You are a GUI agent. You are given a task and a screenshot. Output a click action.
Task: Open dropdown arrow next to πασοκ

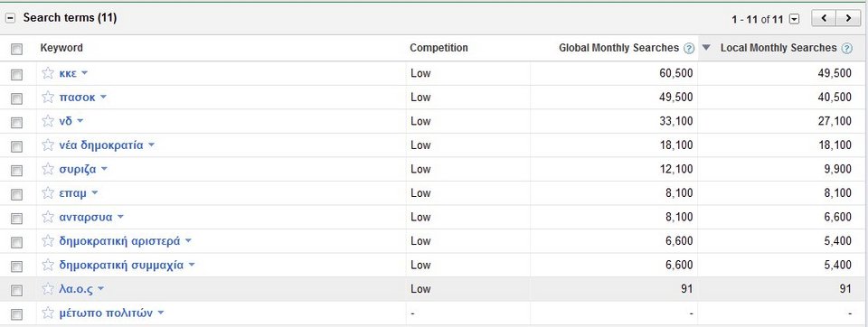tap(103, 98)
